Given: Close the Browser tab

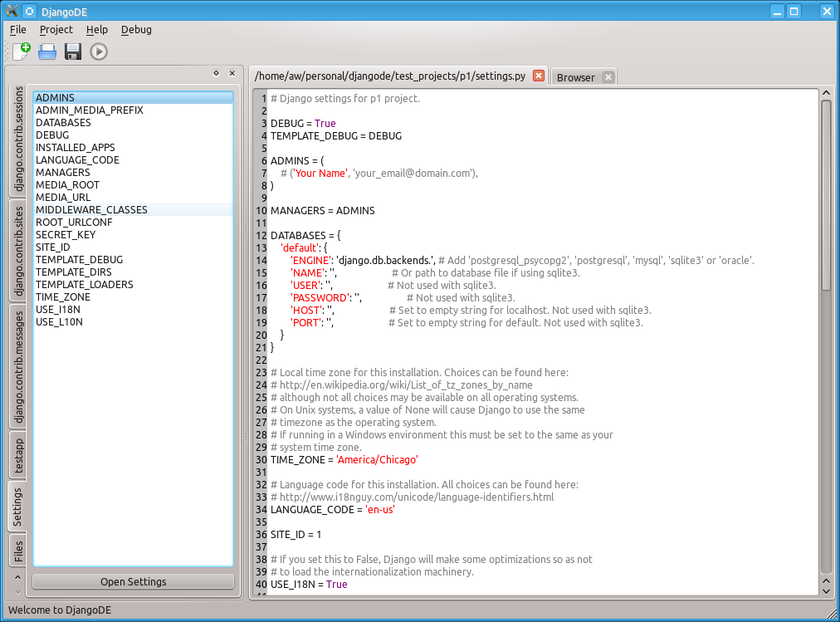Looking at the screenshot, I should 608,77.
